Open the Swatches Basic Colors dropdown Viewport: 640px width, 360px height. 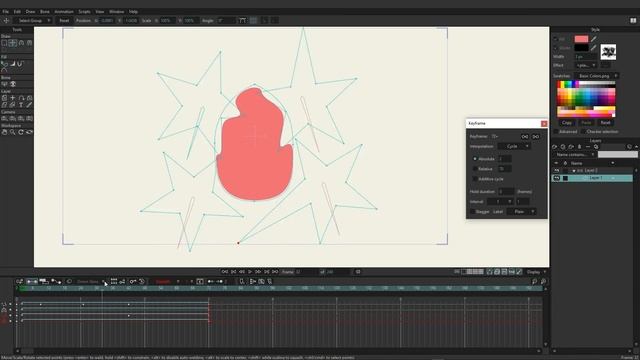(597, 76)
